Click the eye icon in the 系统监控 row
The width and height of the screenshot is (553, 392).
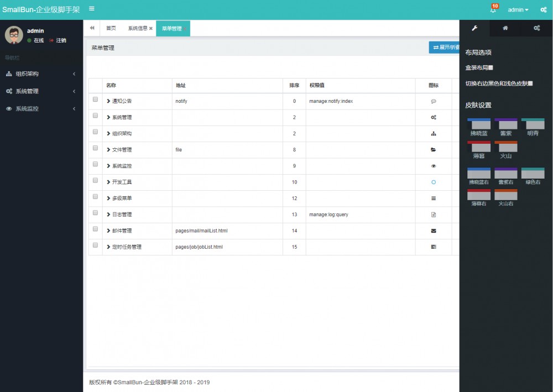pyautogui.click(x=434, y=165)
